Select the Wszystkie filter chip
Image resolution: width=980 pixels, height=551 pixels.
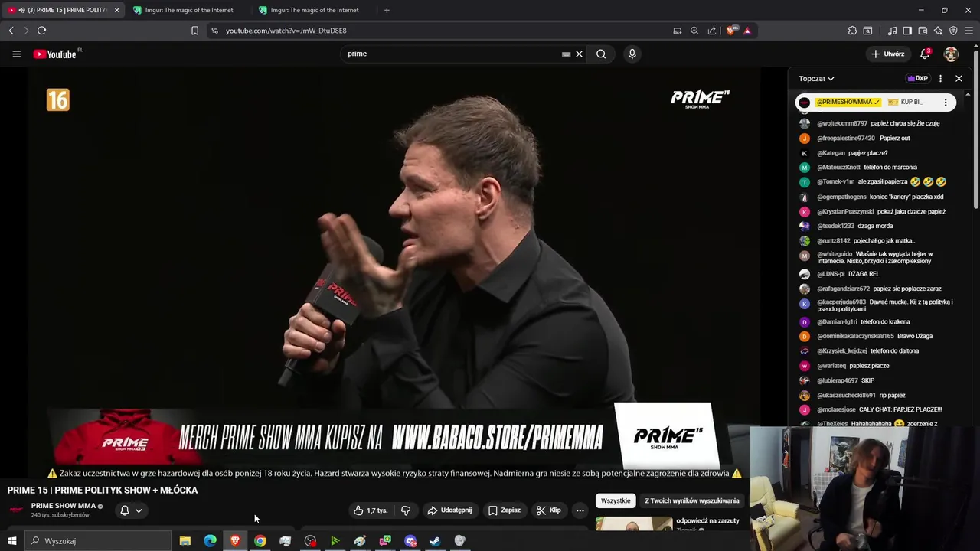pyautogui.click(x=616, y=500)
